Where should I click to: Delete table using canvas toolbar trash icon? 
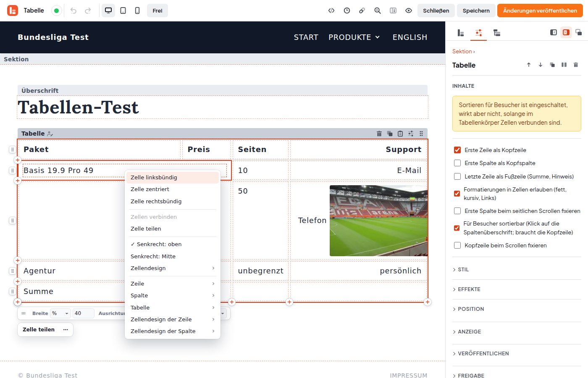(379, 134)
